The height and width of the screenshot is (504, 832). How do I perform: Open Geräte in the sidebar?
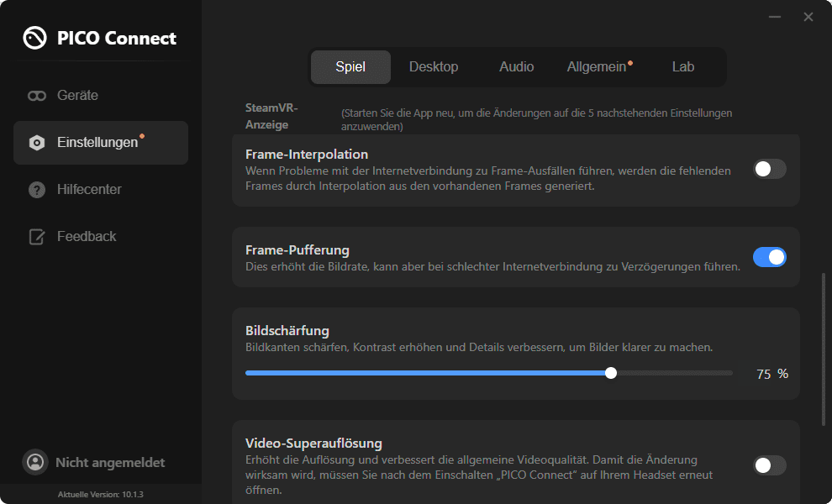(x=101, y=96)
